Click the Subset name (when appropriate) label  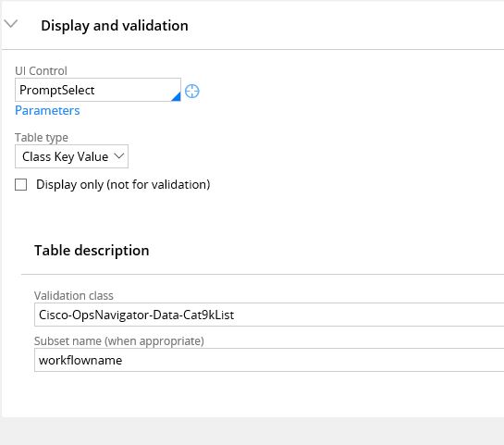click(x=119, y=341)
